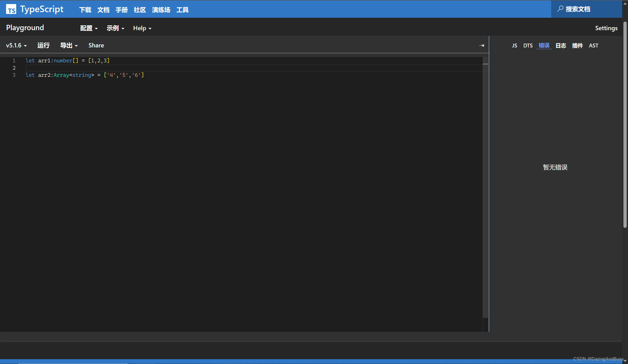Expand the Help dropdown menu
The height and width of the screenshot is (364, 628).
pos(142,28)
